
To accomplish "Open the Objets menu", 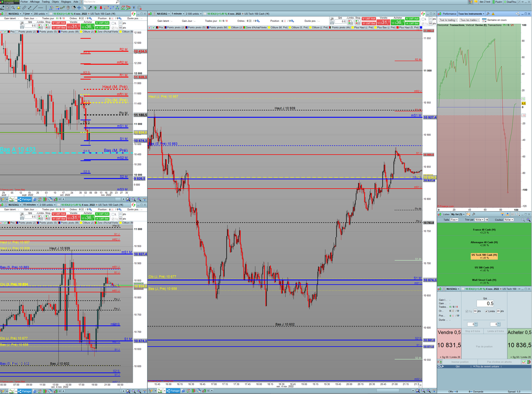I will click(55, 2).
